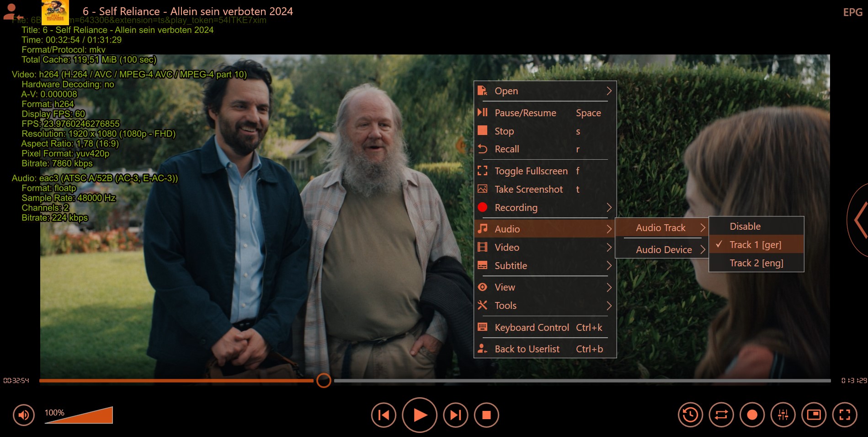Expand the Subtitle submenu

tap(545, 266)
